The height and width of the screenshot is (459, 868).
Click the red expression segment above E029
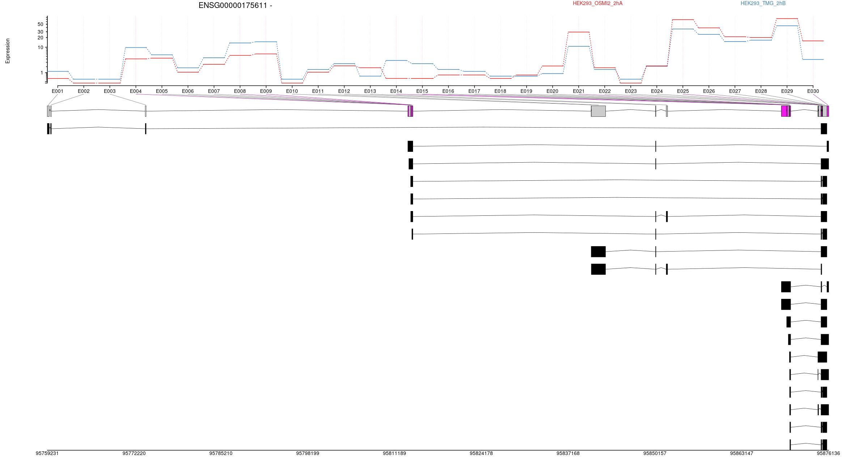coord(787,18)
